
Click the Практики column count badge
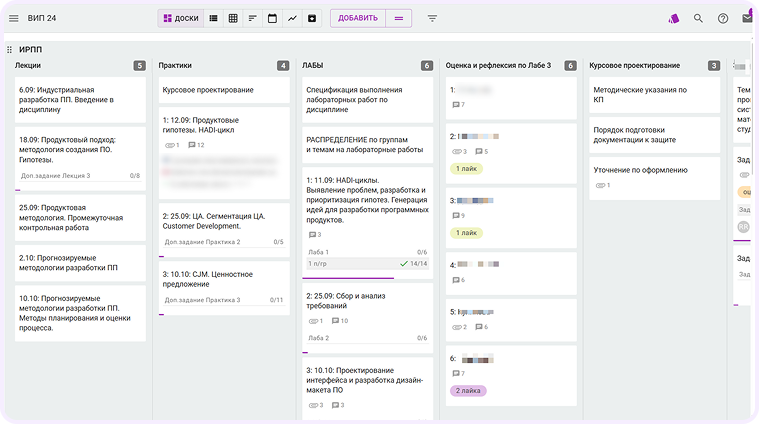click(283, 66)
